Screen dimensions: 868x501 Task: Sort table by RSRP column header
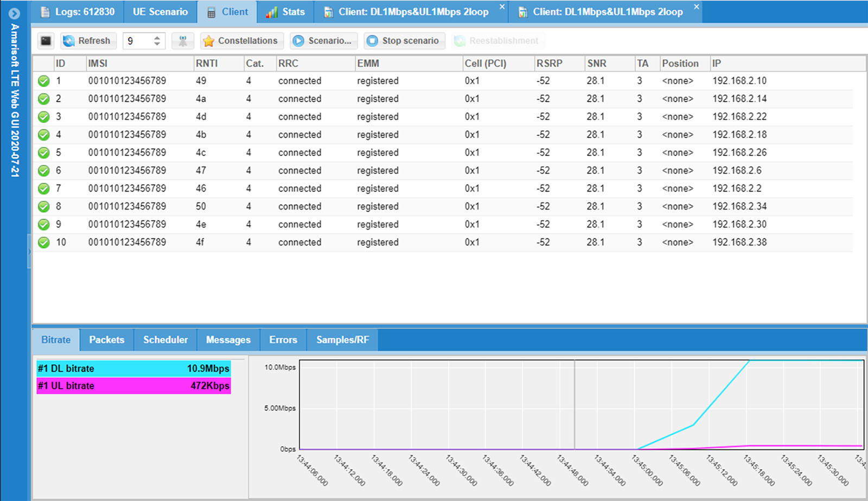(550, 64)
